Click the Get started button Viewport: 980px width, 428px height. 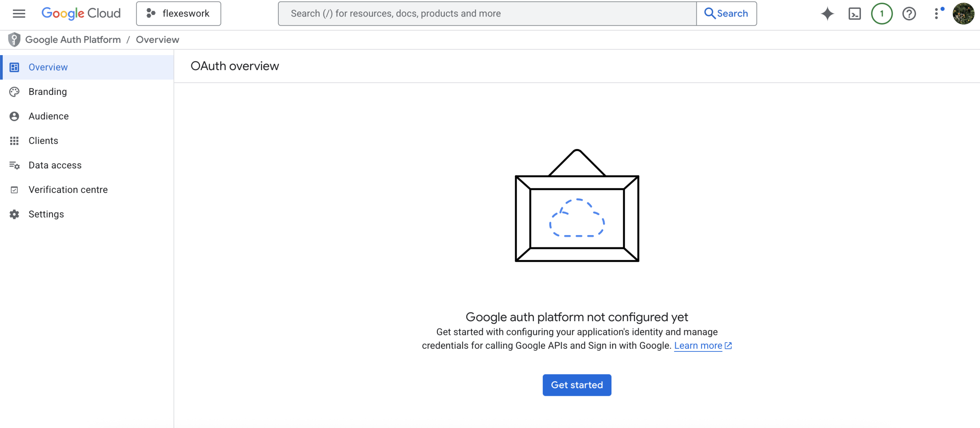pos(577,385)
